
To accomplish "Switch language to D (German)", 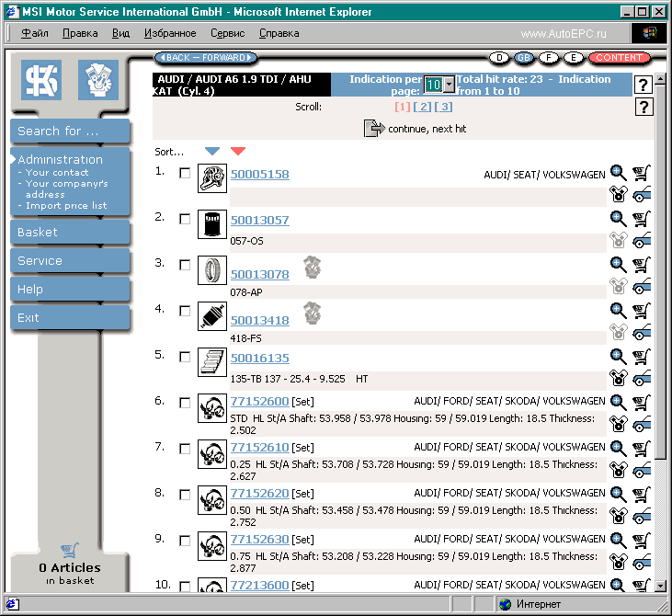I will coord(499,57).
